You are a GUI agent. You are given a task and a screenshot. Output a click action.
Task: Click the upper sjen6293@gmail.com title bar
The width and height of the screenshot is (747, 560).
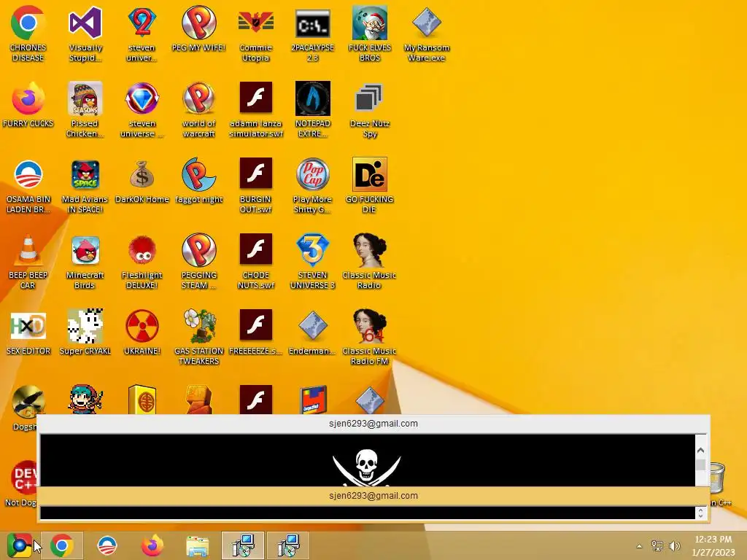click(x=373, y=424)
